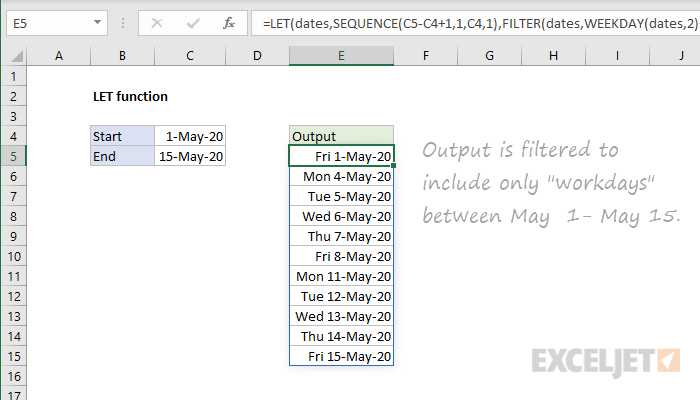
Task: Click the formula bar options dots handle
Action: click(x=123, y=23)
